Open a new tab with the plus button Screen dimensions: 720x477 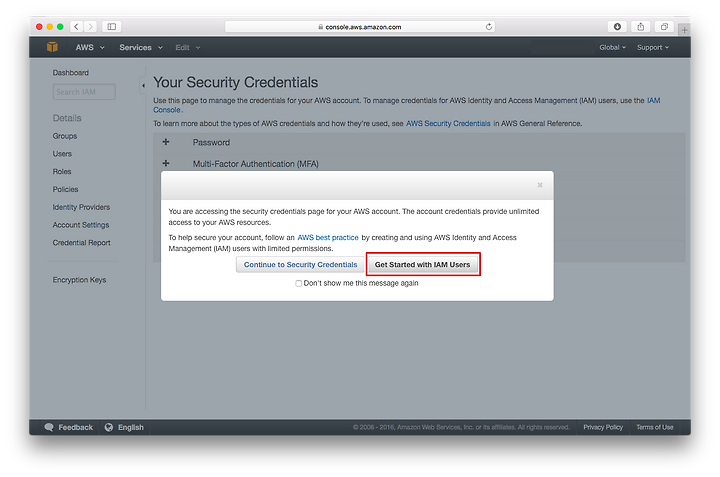click(x=684, y=30)
